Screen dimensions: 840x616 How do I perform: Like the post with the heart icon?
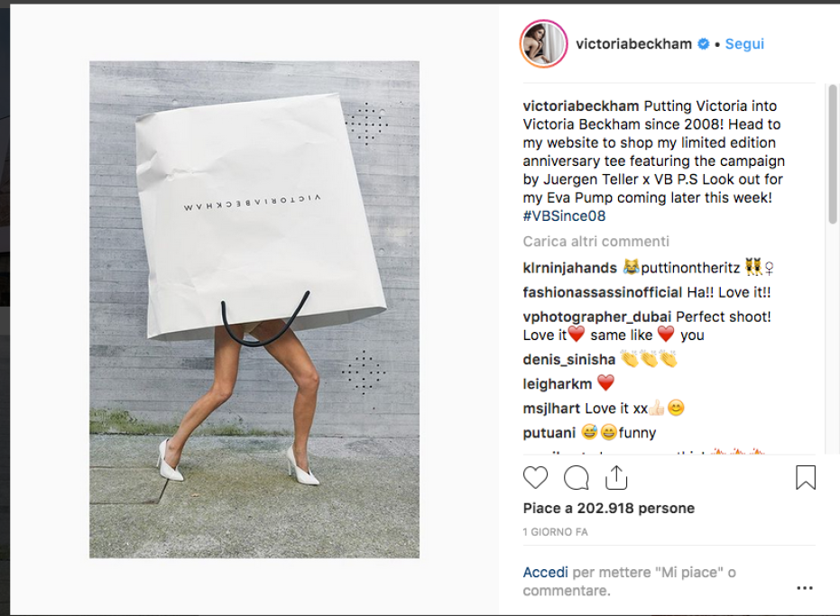[535, 477]
